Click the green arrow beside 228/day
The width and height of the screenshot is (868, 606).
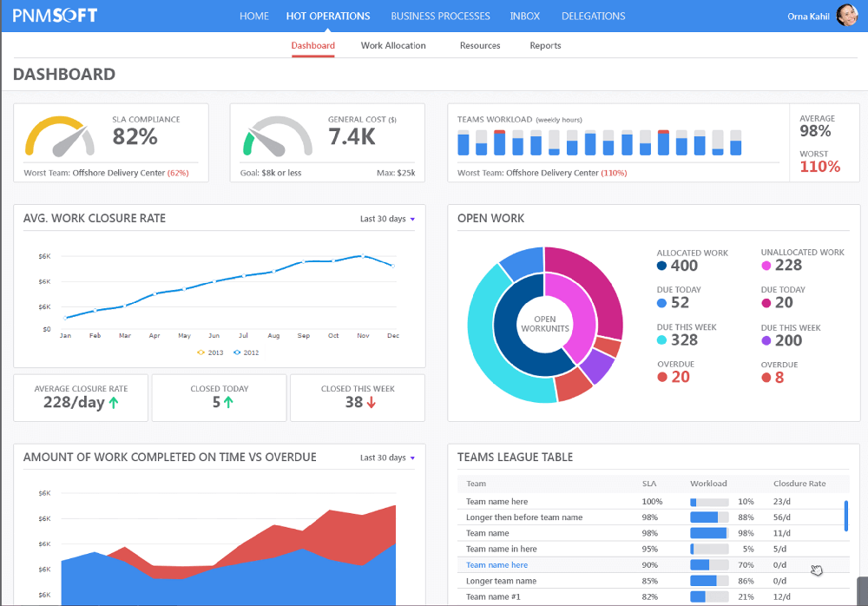coord(113,403)
